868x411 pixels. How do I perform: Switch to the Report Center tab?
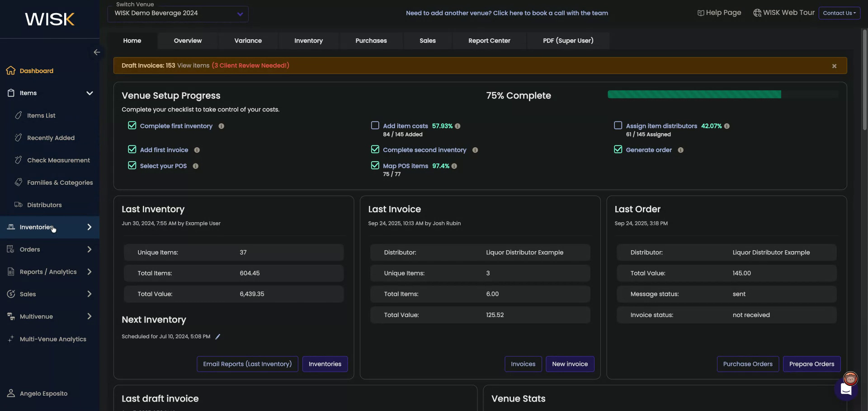[x=489, y=41]
